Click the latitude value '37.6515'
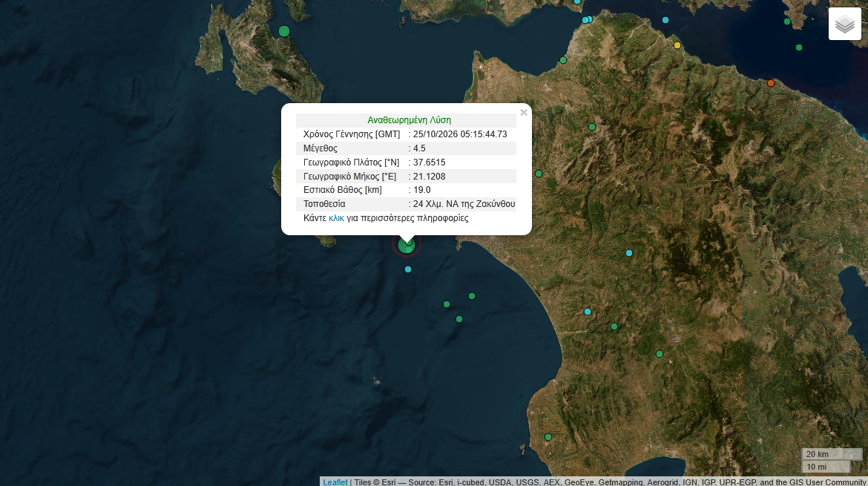The height and width of the screenshot is (486, 868). [x=429, y=162]
